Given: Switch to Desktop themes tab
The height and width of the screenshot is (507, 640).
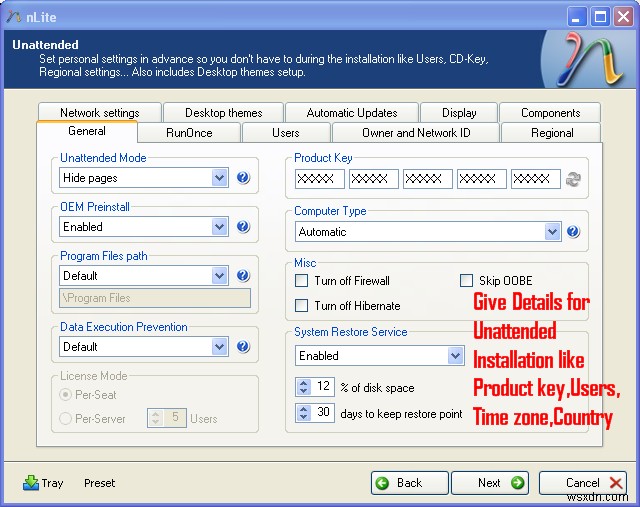Looking at the screenshot, I should [x=223, y=112].
